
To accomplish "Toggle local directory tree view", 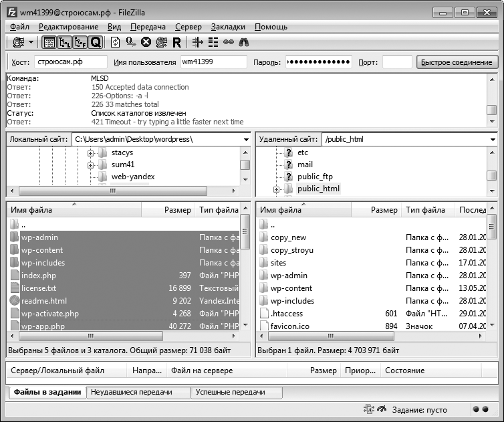I will 65,42.
